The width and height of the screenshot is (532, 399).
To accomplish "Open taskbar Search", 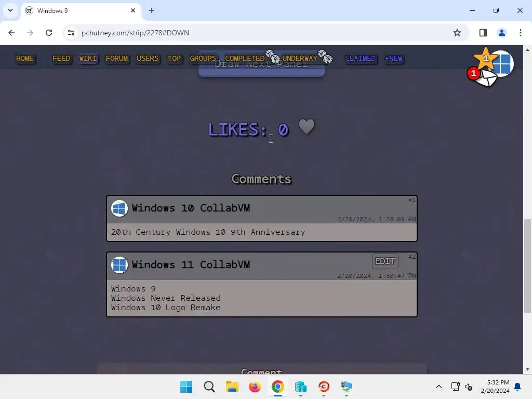I will coord(209,387).
